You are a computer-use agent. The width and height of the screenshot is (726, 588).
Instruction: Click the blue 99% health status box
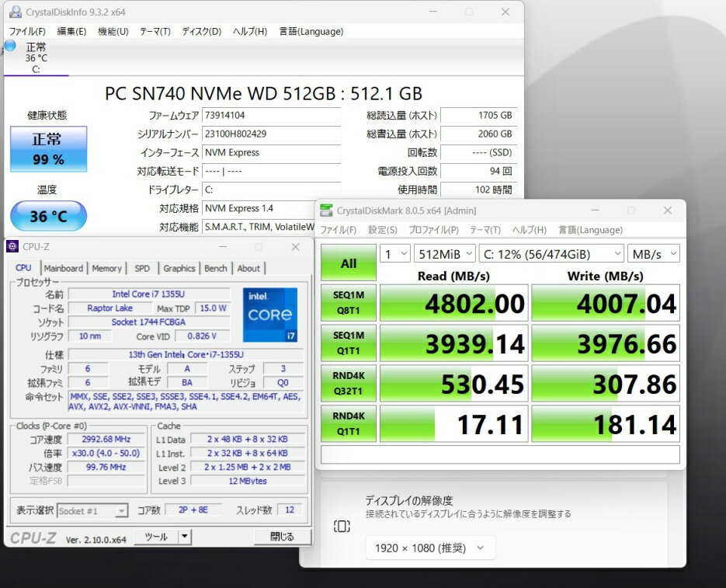(48, 149)
